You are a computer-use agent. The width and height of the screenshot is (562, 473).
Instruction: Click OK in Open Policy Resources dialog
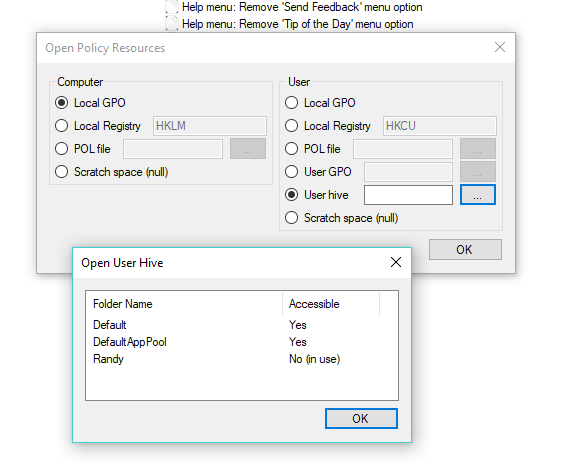point(465,249)
